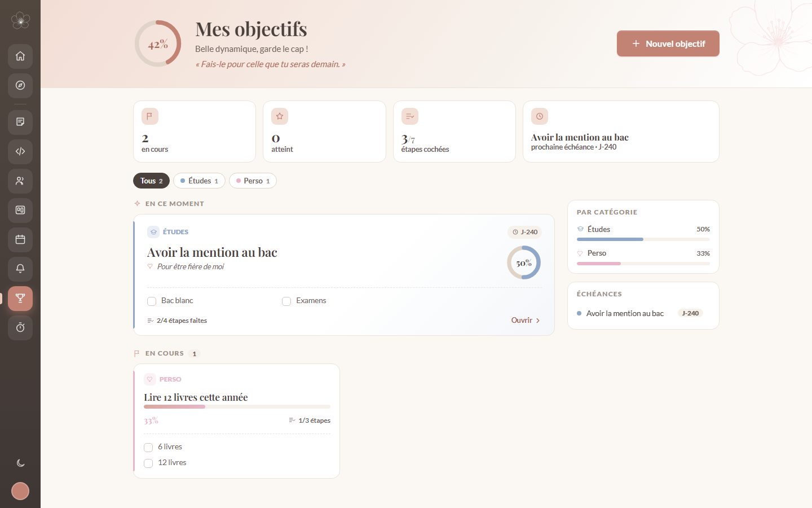This screenshot has width=812, height=508.
Task: Check the 'Bac blanc' step checkbox
Action: tap(152, 301)
